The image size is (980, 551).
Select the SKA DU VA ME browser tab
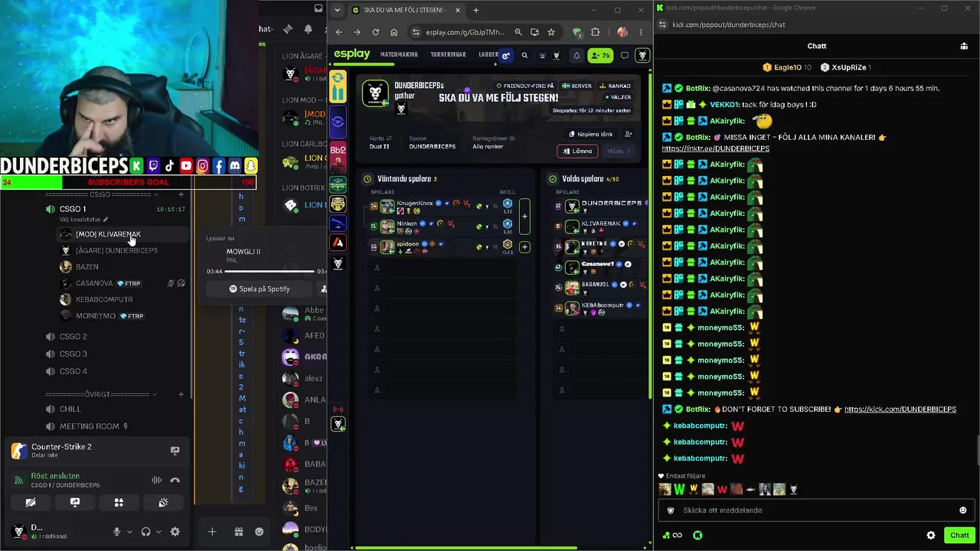[406, 10]
